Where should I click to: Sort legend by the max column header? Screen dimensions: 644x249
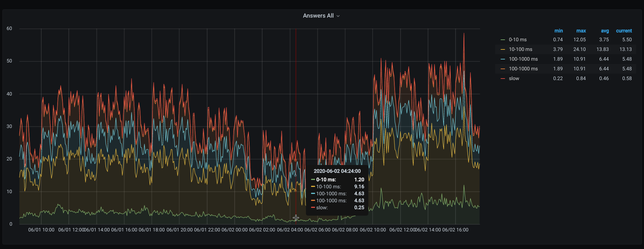pos(581,31)
